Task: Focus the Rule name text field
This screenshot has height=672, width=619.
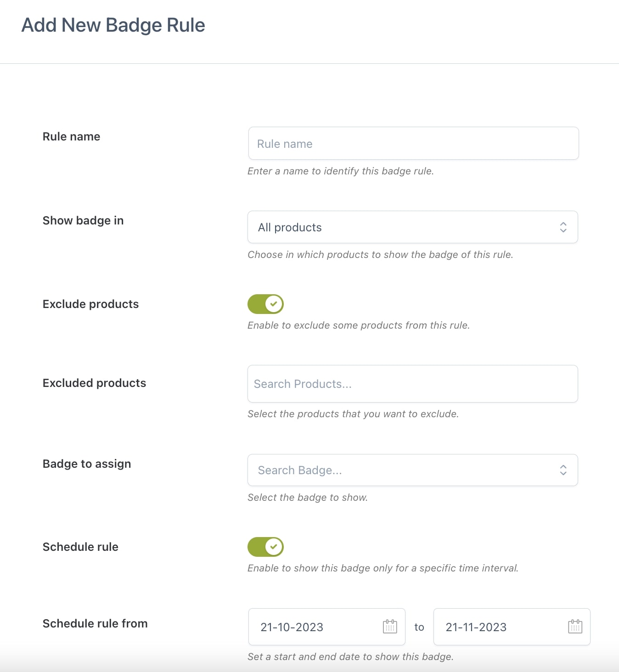Action: pos(413,144)
